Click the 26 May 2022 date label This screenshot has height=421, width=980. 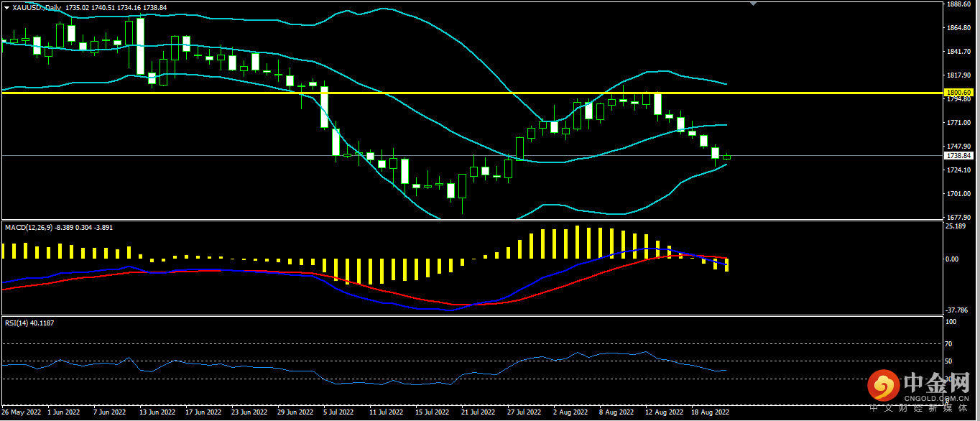click(22, 413)
